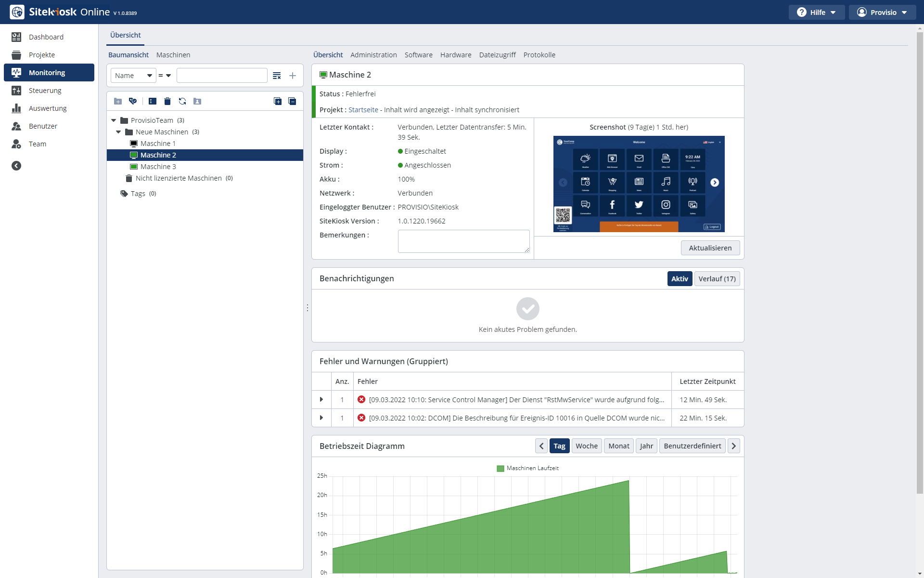Show the Aktiv notifications view
The height and width of the screenshot is (578, 924).
tap(679, 279)
